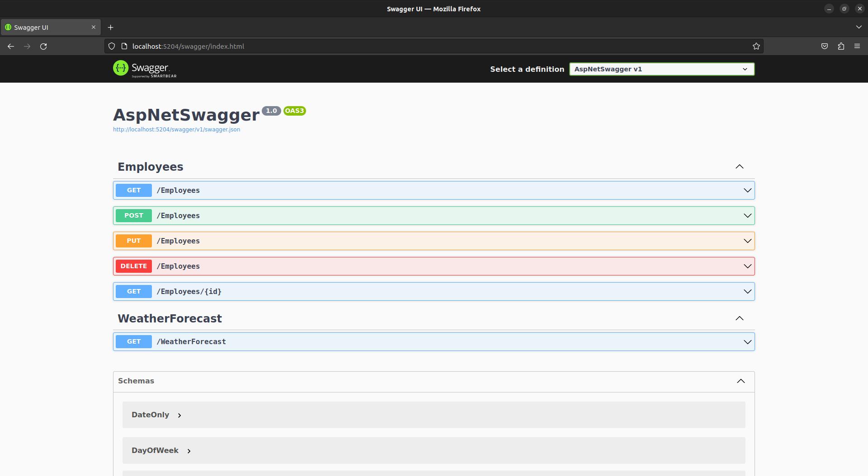The image size is (868, 476).
Task: Expand the PUT /Employees operation arrow
Action: [747, 241]
